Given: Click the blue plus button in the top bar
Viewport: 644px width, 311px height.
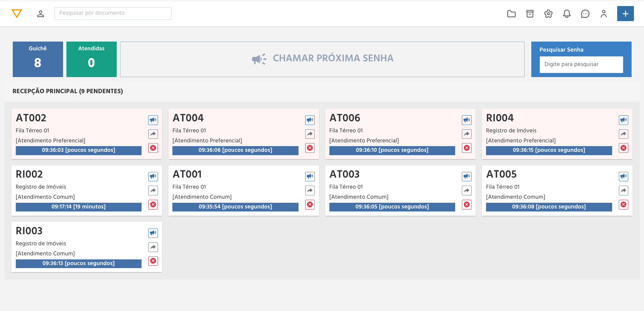Looking at the screenshot, I should (626, 14).
